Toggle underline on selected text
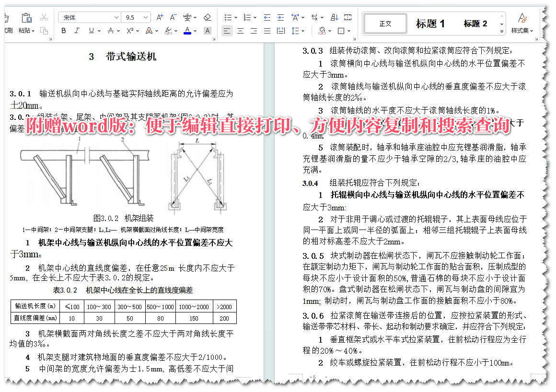The image size is (556, 392). coord(91,30)
